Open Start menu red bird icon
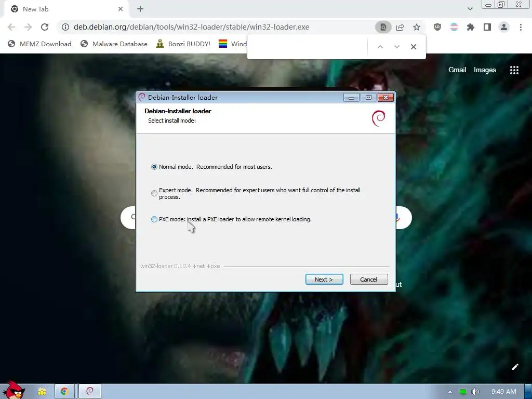 pos(14,391)
